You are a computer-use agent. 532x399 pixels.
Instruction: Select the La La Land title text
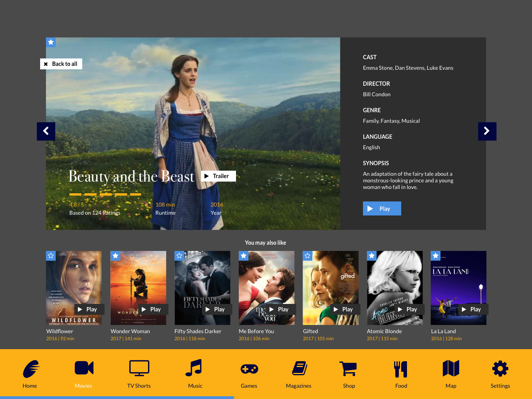[443, 331]
